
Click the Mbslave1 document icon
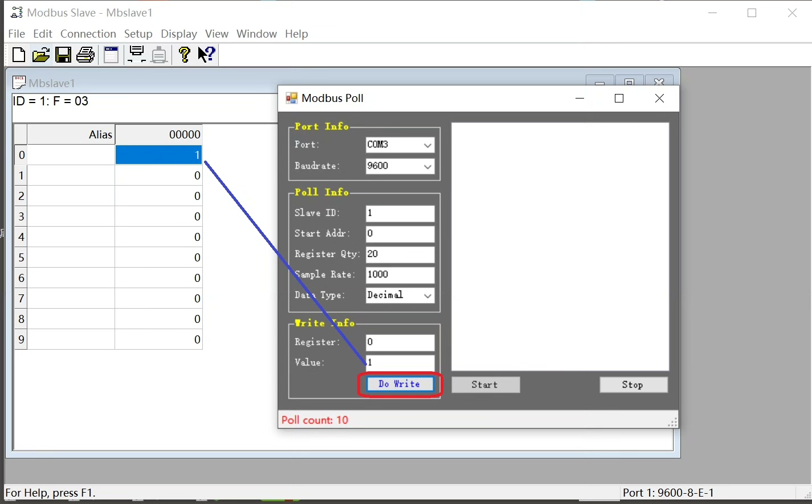point(19,83)
